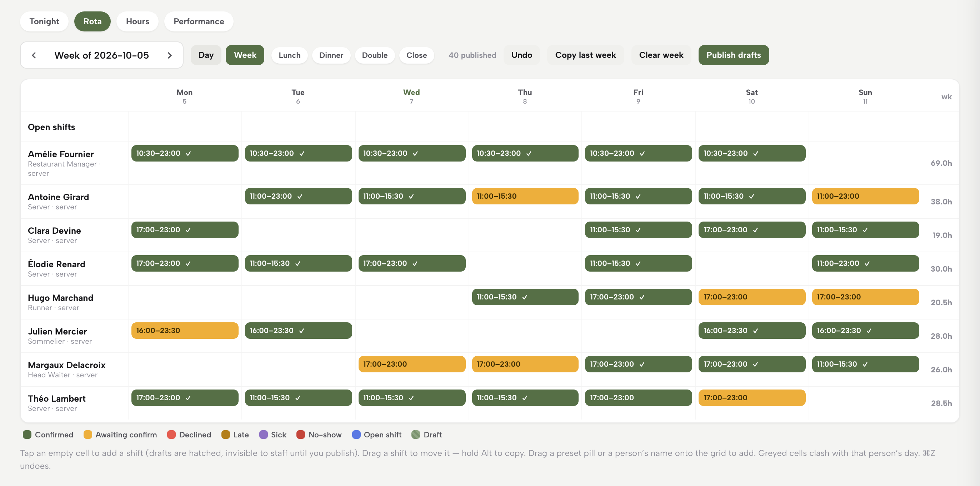Open Margaux Delacroix's Wednesday 17:00–23:00 shift
Image resolution: width=980 pixels, height=486 pixels.
click(412, 364)
